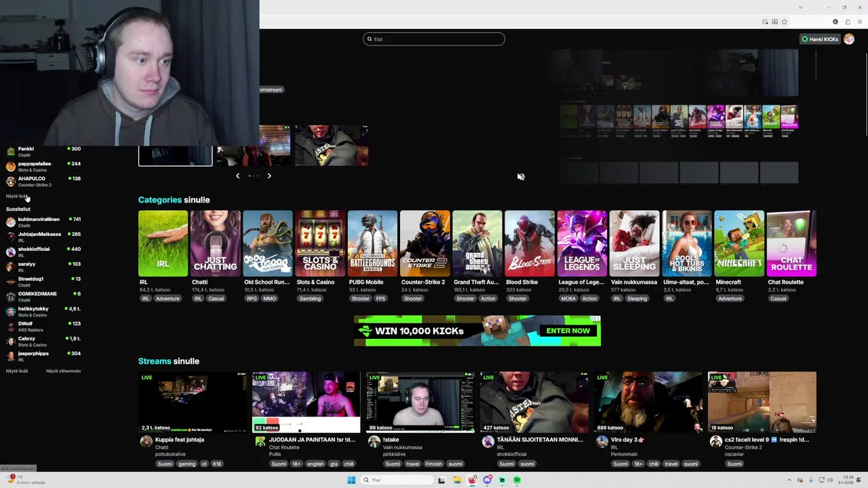
Task: Open the Minecraft category card
Action: 739,243
